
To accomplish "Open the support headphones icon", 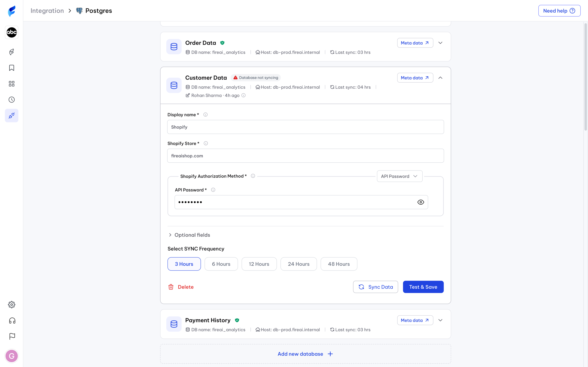I will click(x=12, y=321).
